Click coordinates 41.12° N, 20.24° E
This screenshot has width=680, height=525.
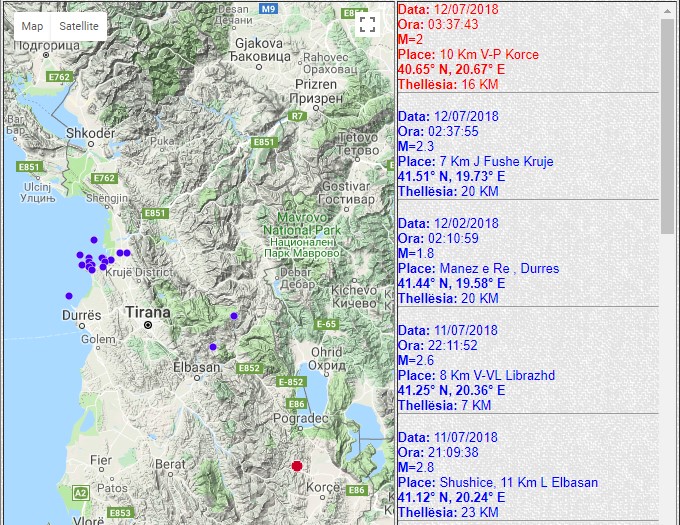(451, 498)
